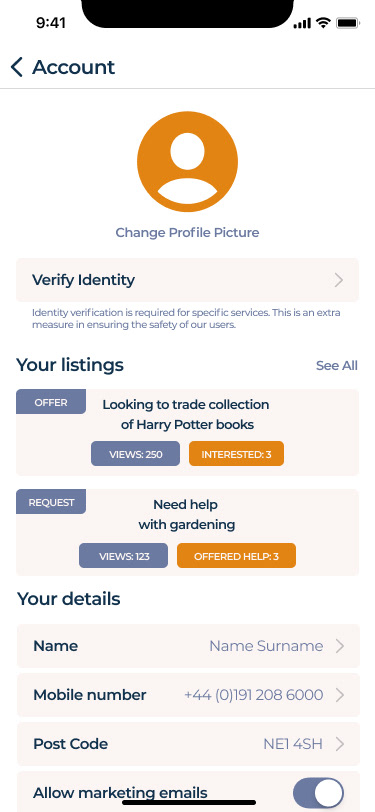Screen dimensions: 375x812
Task: Tap the INTERESTED: 3 badge
Action: coord(236,454)
